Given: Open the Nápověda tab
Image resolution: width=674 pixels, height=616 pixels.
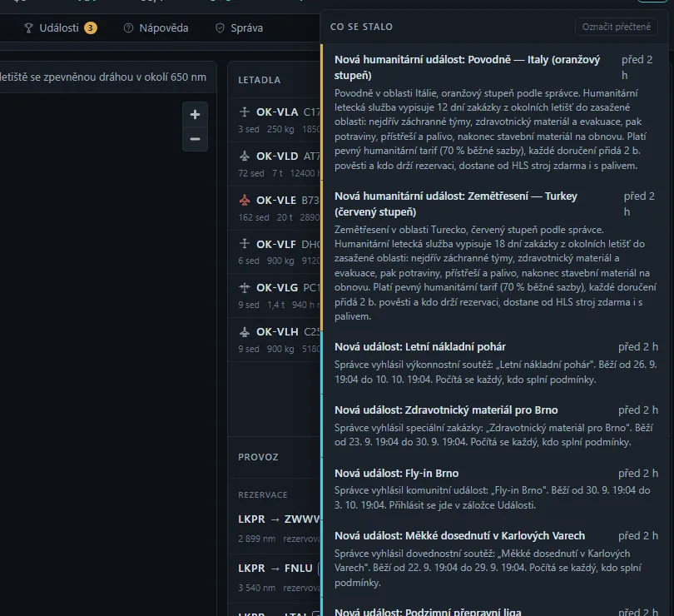Looking at the screenshot, I should pos(156,28).
